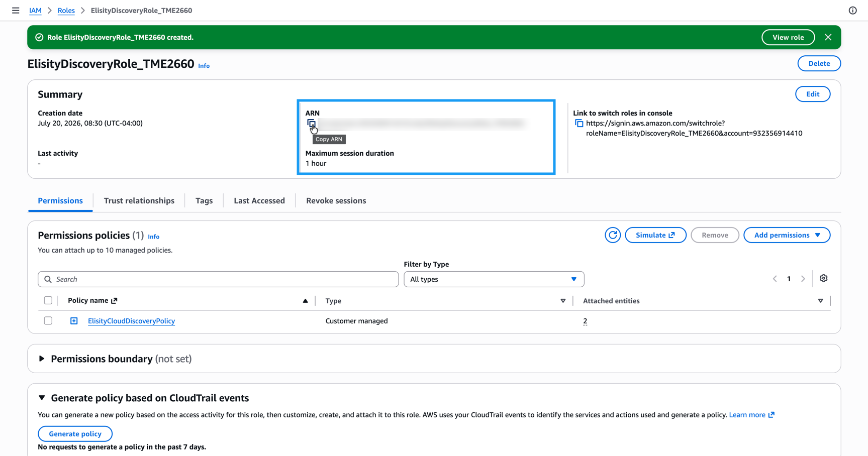Image resolution: width=868 pixels, height=456 pixels.
Task: Click the Type column header label
Action: click(x=333, y=301)
